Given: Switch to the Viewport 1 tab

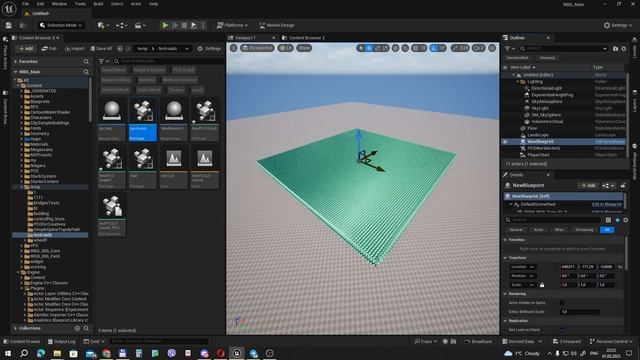Looking at the screenshot, I should [245, 38].
